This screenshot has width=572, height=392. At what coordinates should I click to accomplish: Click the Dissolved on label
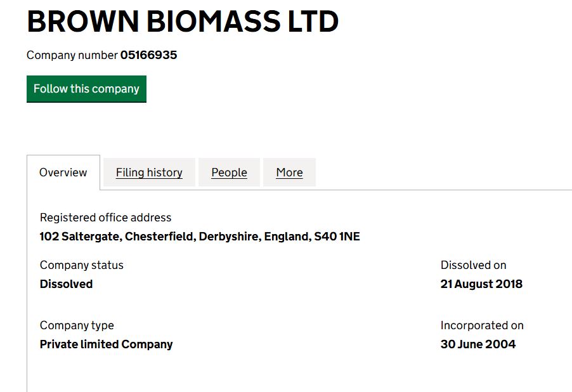pyautogui.click(x=474, y=265)
